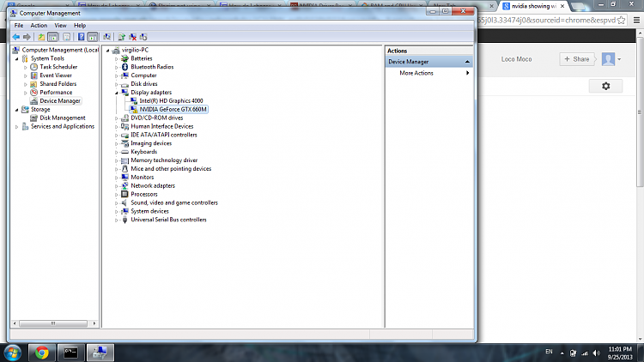
Task: Click the Up One Level folder icon
Action: click(41, 37)
